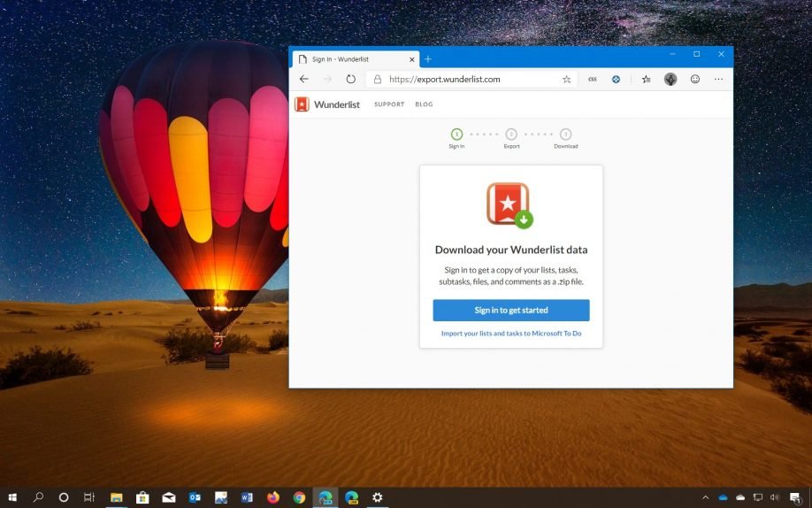This screenshot has width=812, height=508.
Task: Open the Favorites list icon in toolbar
Action: click(647, 79)
